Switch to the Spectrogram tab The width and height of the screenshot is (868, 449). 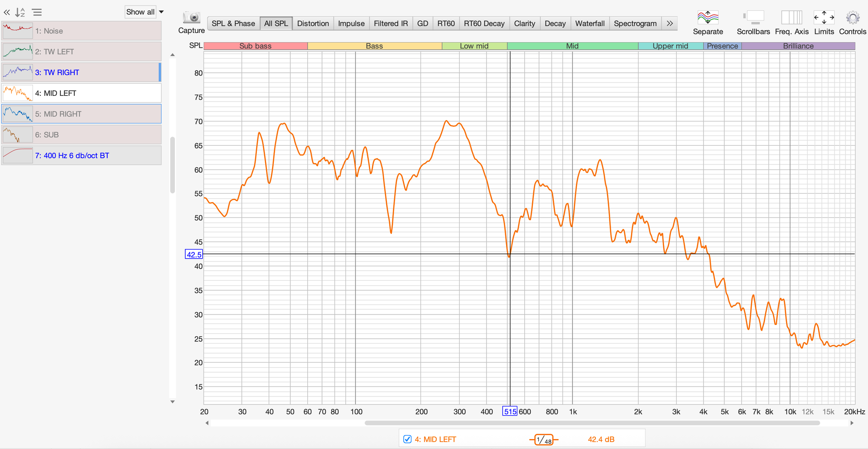pyautogui.click(x=635, y=23)
